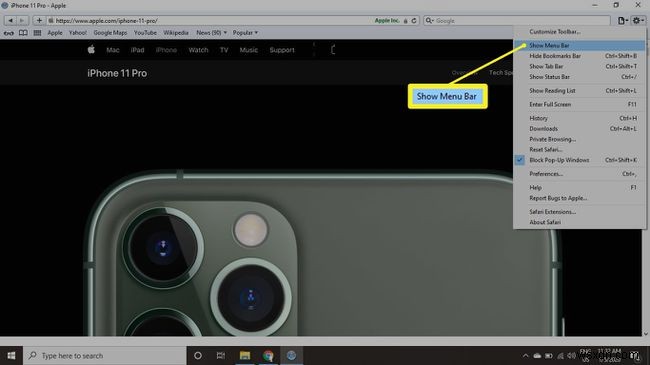Choose Show Status Bar
The image size is (650, 365).
[580, 77]
